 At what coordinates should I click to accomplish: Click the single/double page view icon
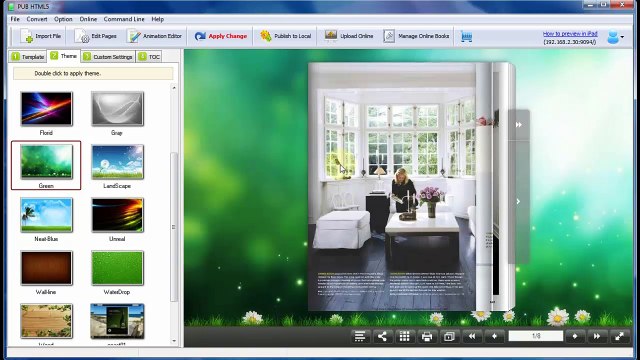449,336
